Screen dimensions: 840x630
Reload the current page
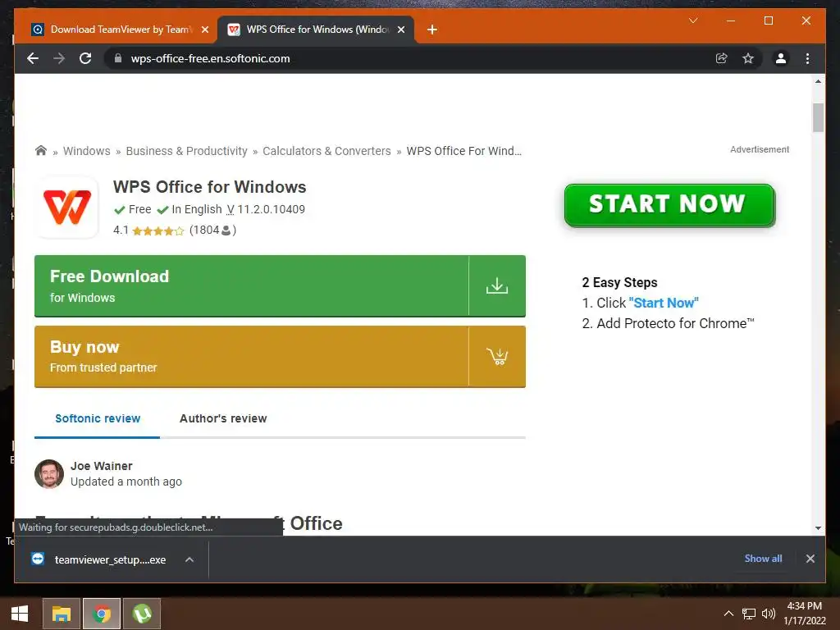pos(85,58)
